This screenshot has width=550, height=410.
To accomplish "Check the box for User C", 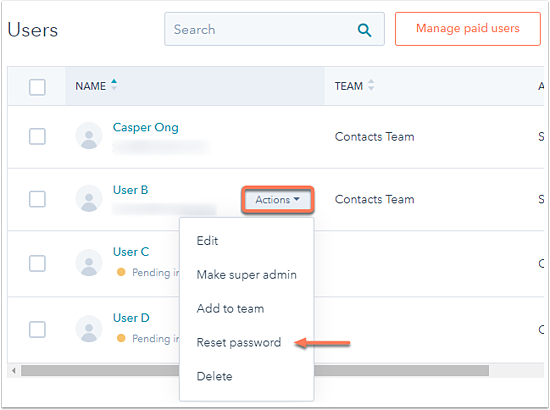I will pyautogui.click(x=37, y=263).
